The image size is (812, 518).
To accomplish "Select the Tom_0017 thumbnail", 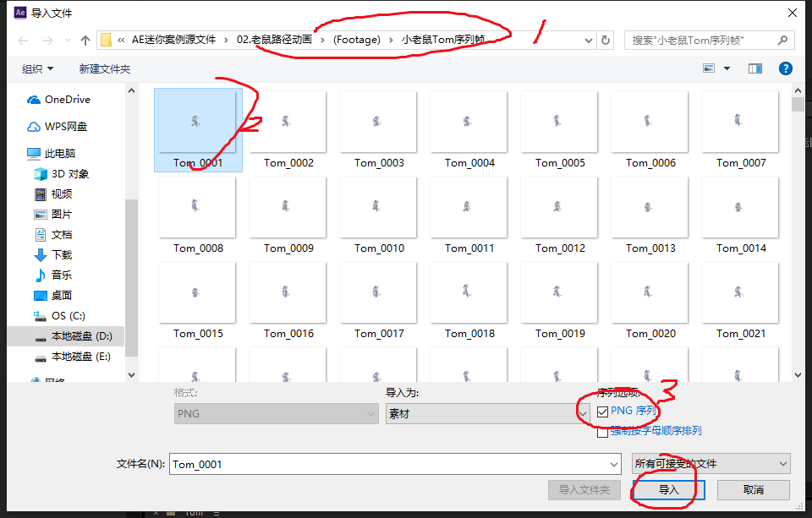I will pos(379,300).
